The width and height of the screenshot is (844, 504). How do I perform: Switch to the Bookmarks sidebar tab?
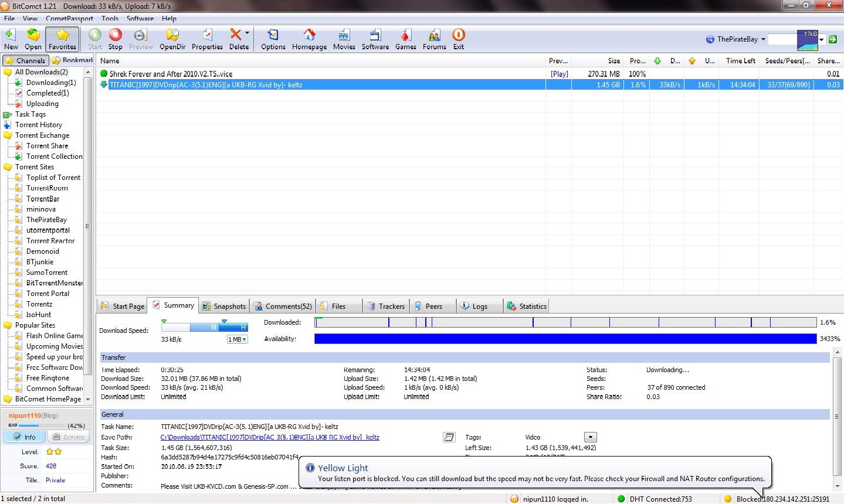(x=72, y=60)
